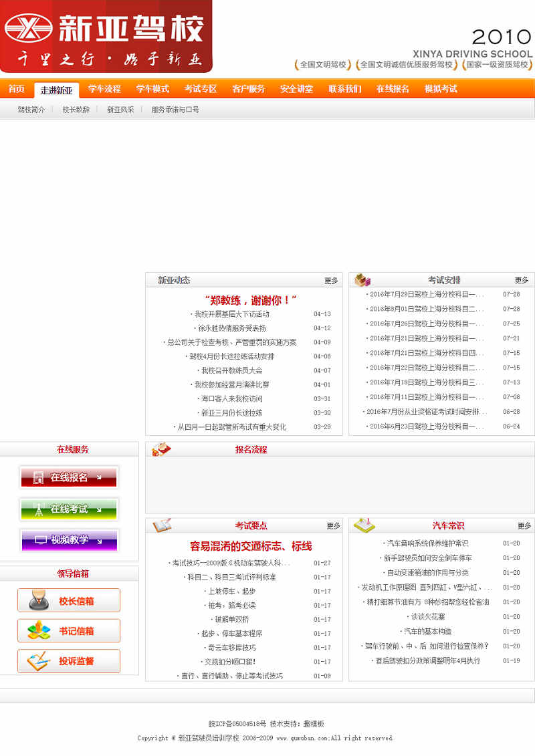This screenshot has width=535, height=756.
Task: Open article 谈谈火花塞
Action: coord(427,617)
